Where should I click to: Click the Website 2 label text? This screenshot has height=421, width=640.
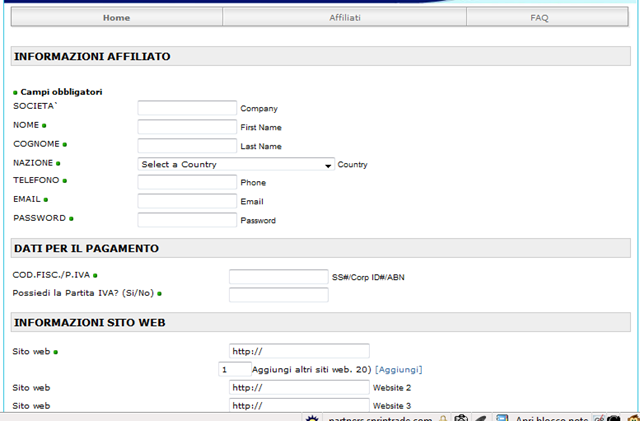pyautogui.click(x=392, y=388)
